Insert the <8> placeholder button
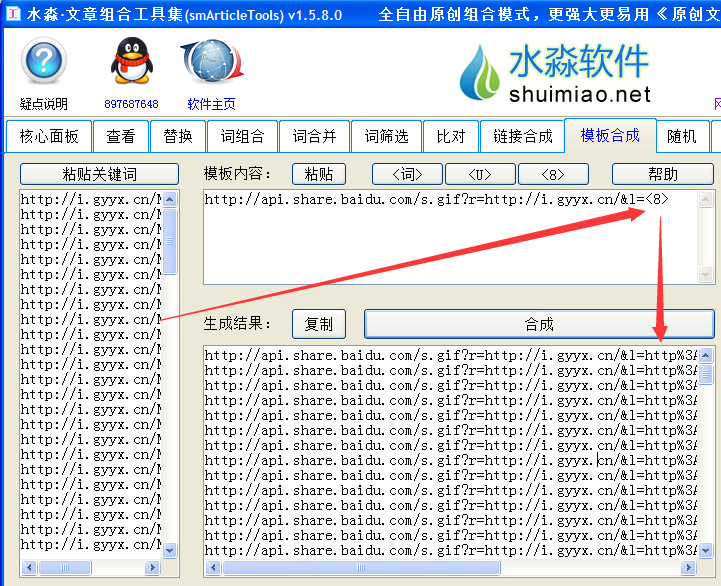The image size is (721, 586). (553, 174)
